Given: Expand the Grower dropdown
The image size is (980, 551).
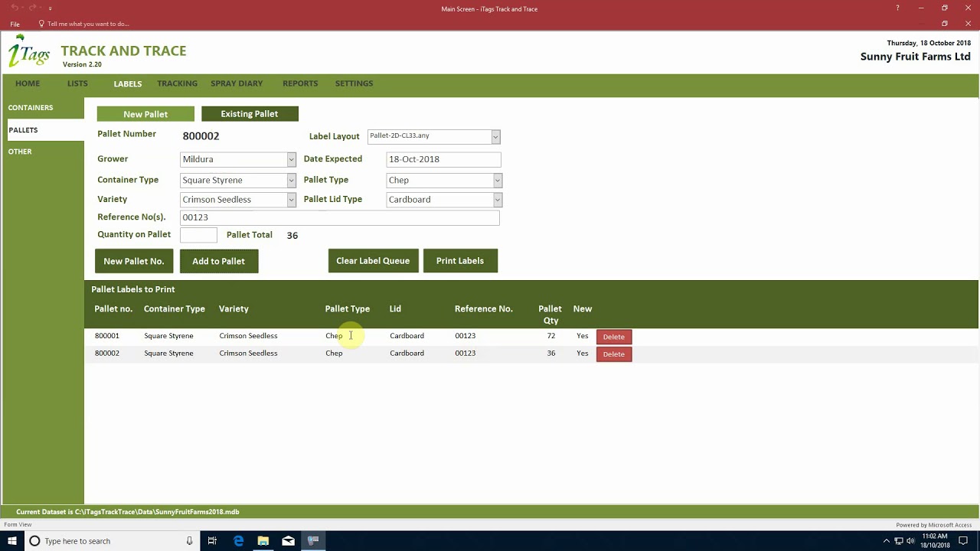Looking at the screenshot, I should tap(291, 159).
